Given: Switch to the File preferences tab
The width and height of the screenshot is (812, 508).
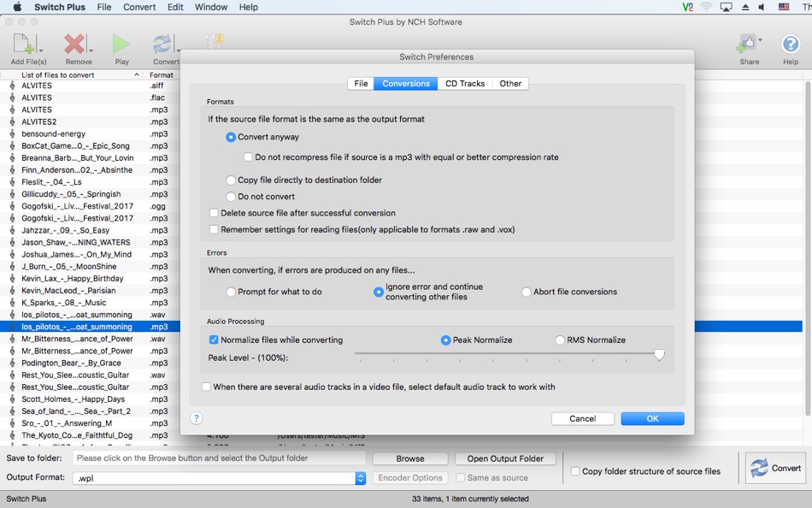Looking at the screenshot, I should 361,84.
